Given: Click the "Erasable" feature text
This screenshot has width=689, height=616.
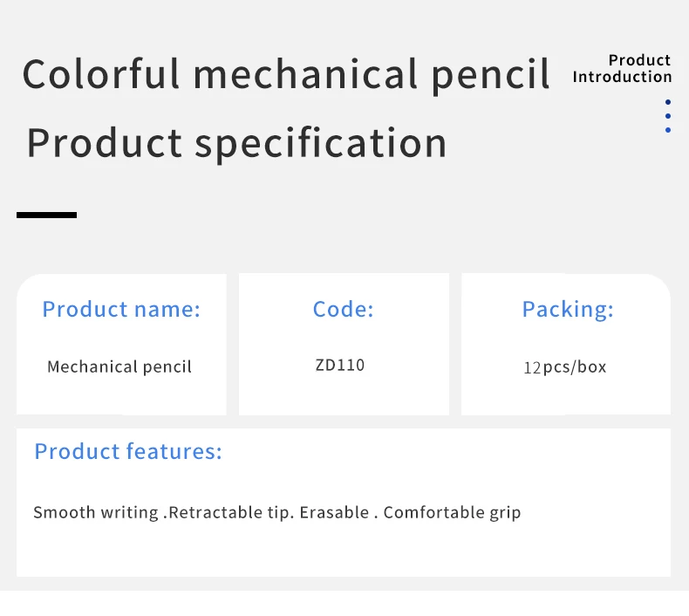Looking at the screenshot, I should 334,512.
